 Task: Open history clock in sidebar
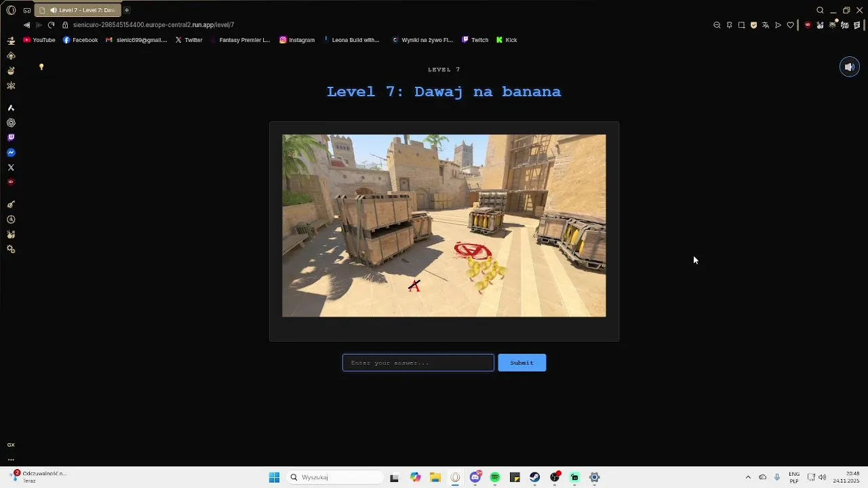pos(11,220)
